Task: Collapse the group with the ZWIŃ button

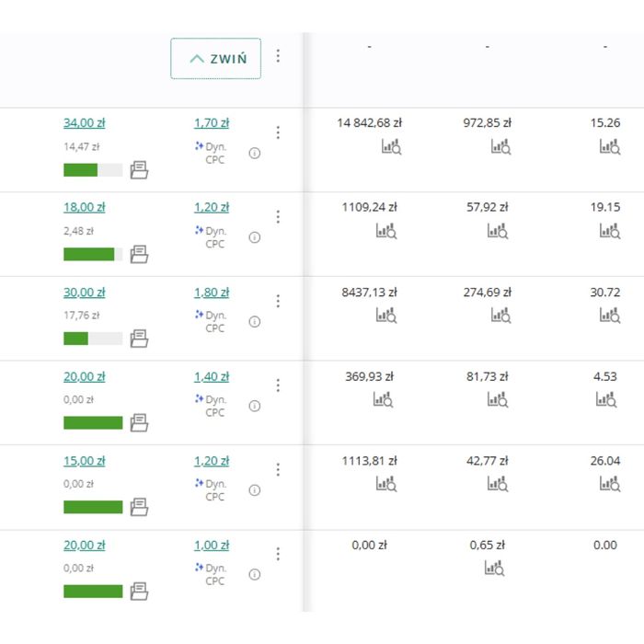Action: coord(215,58)
